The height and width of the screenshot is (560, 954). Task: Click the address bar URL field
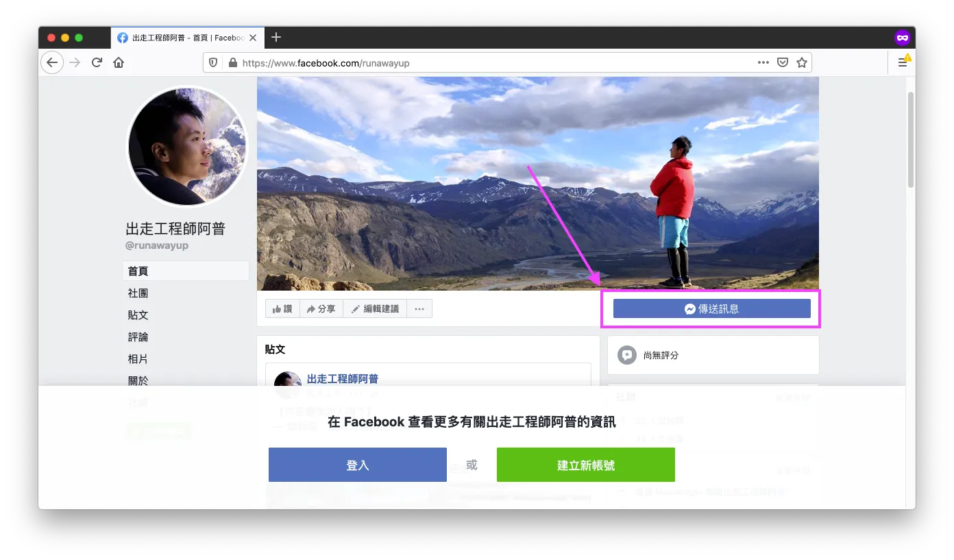(x=507, y=63)
